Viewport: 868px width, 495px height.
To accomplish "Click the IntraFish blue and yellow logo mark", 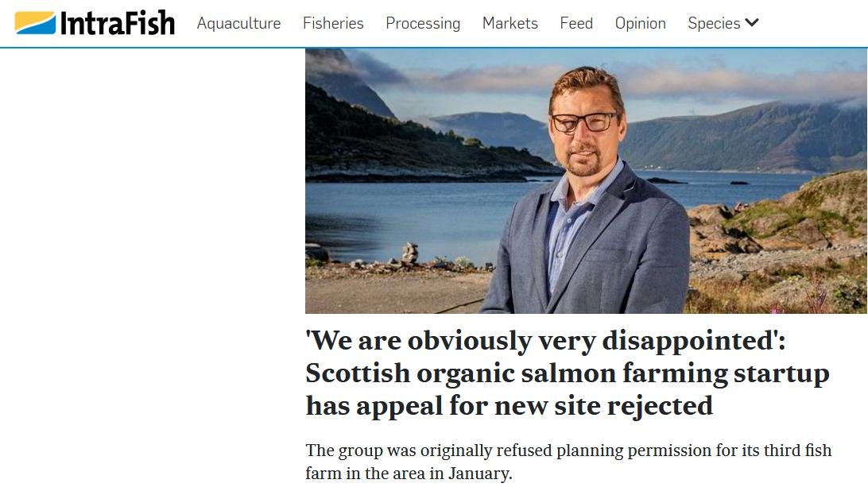I will click(35, 23).
